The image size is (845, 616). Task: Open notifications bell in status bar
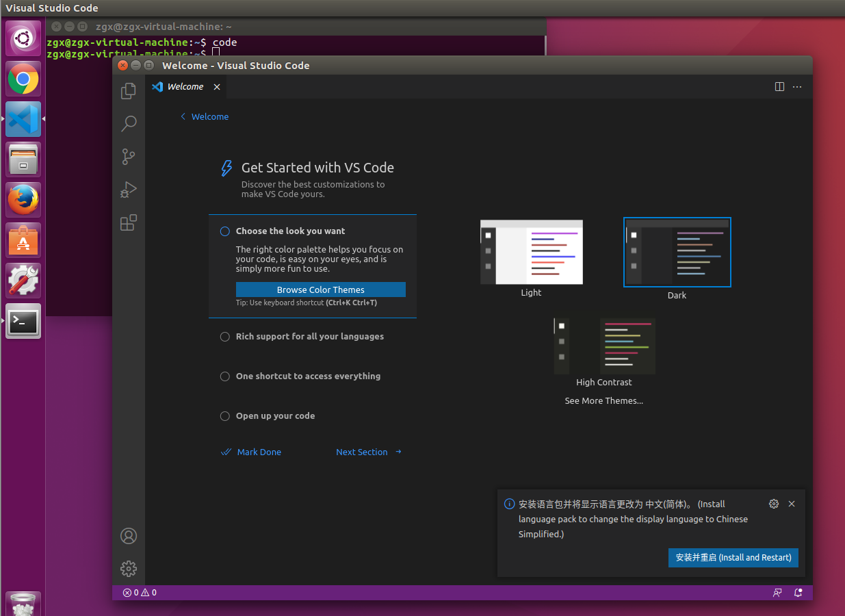798,593
